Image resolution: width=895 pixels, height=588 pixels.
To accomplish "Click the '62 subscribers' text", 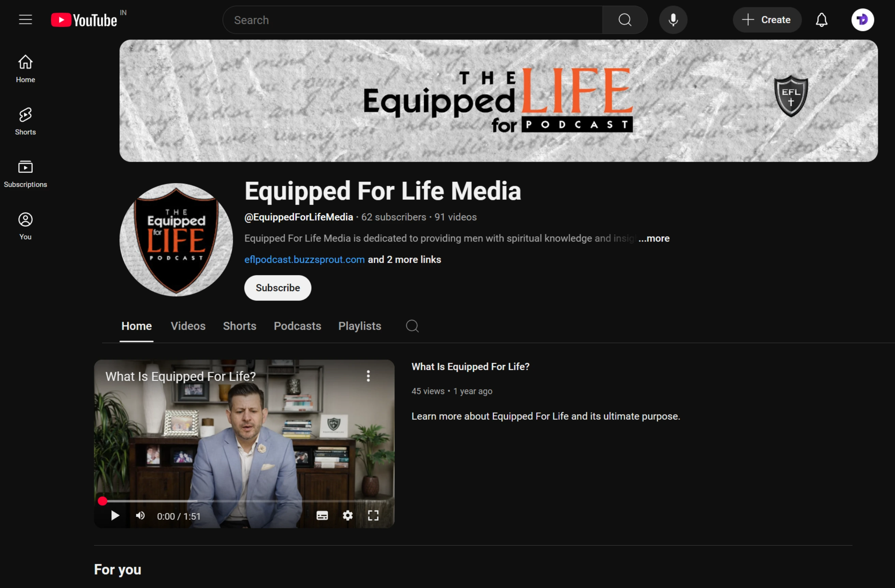I will pos(393,217).
